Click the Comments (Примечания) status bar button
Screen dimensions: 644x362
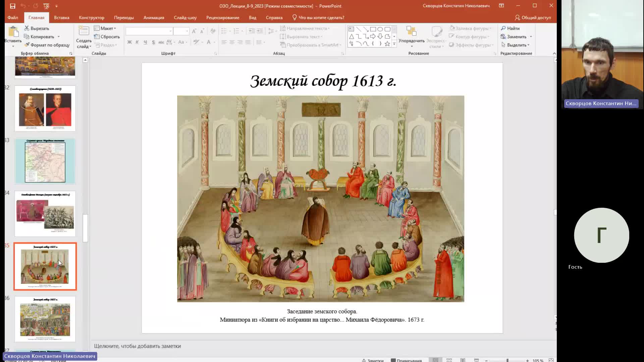(406, 360)
